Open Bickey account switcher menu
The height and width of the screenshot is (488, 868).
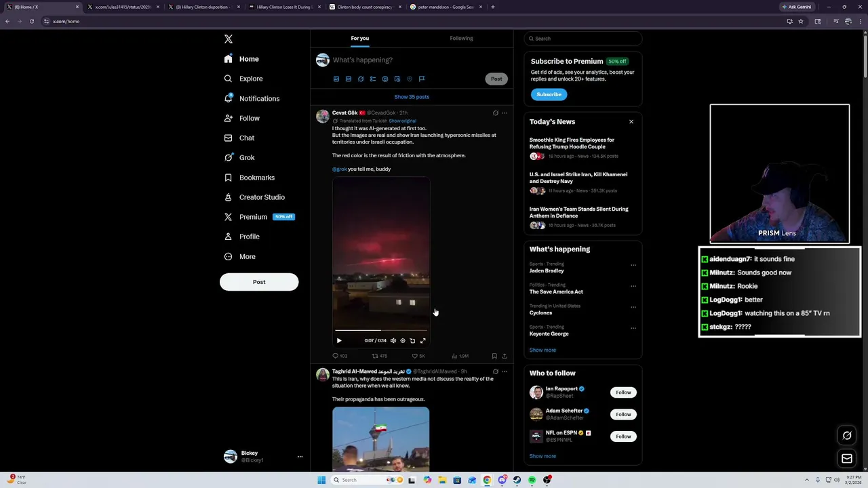click(263, 457)
